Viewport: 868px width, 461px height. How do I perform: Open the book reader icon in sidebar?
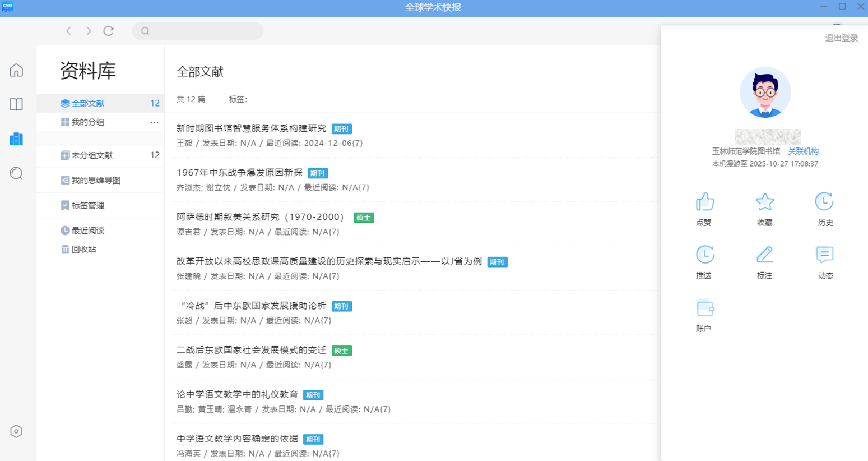[x=16, y=104]
